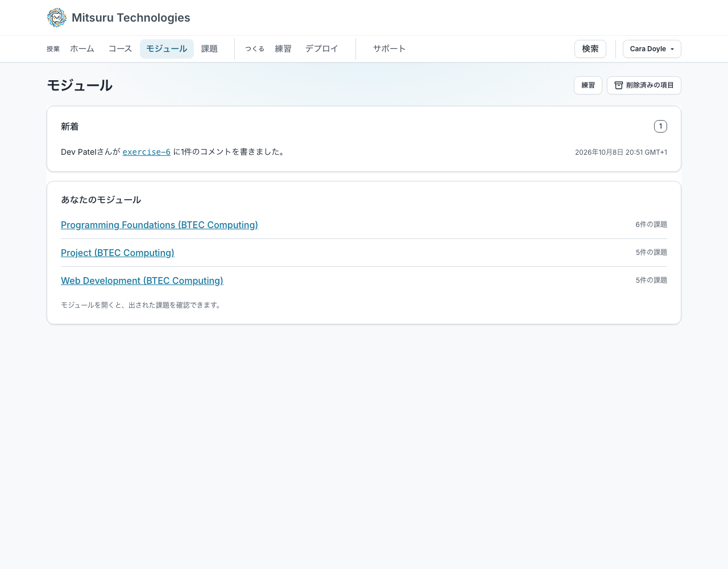
Task: Open the Cara Doyle user dropdown
Action: tap(652, 49)
